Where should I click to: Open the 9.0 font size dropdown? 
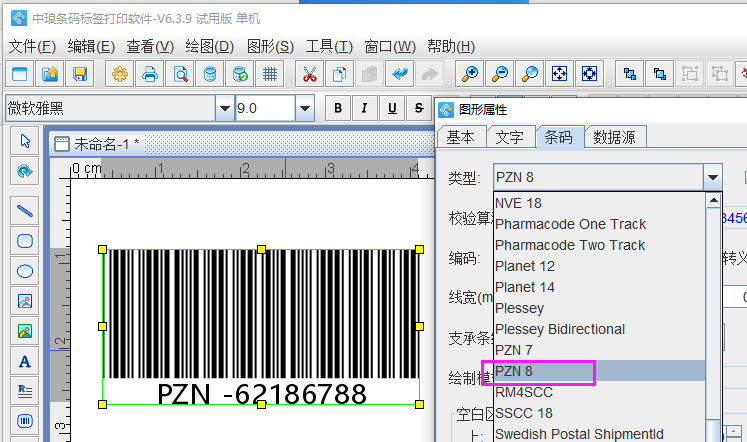click(303, 108)
